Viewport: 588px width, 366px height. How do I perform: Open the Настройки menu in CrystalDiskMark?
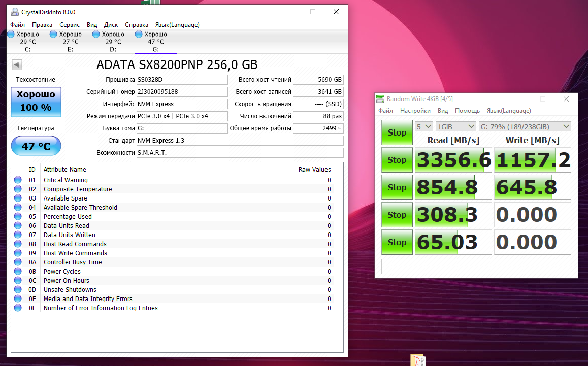[x=415, y=111]
